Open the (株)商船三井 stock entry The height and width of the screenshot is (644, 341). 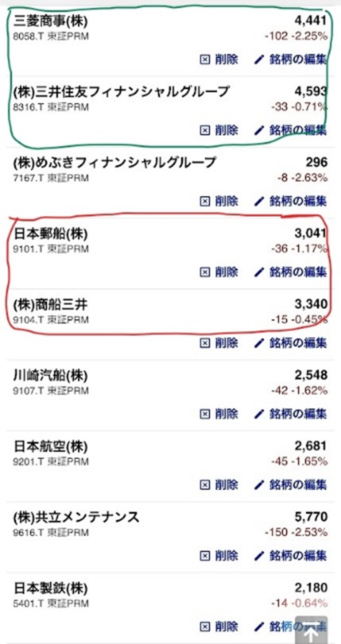(x=51, y=305)
